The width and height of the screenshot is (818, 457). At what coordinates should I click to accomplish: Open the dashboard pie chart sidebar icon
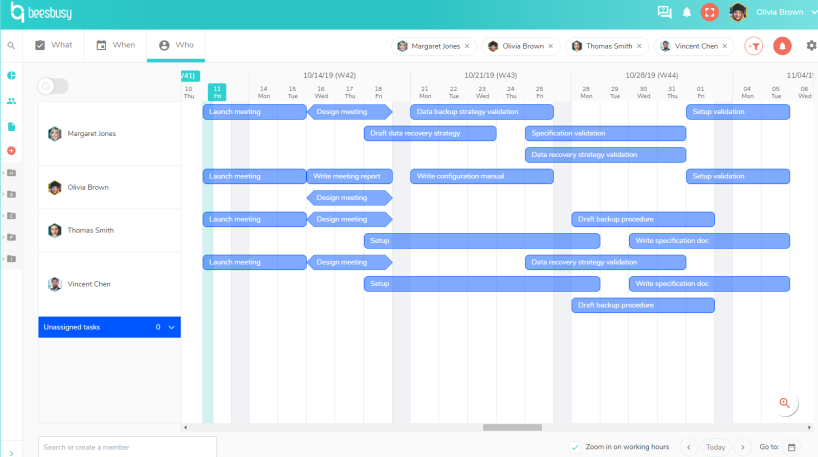point(11,76)
